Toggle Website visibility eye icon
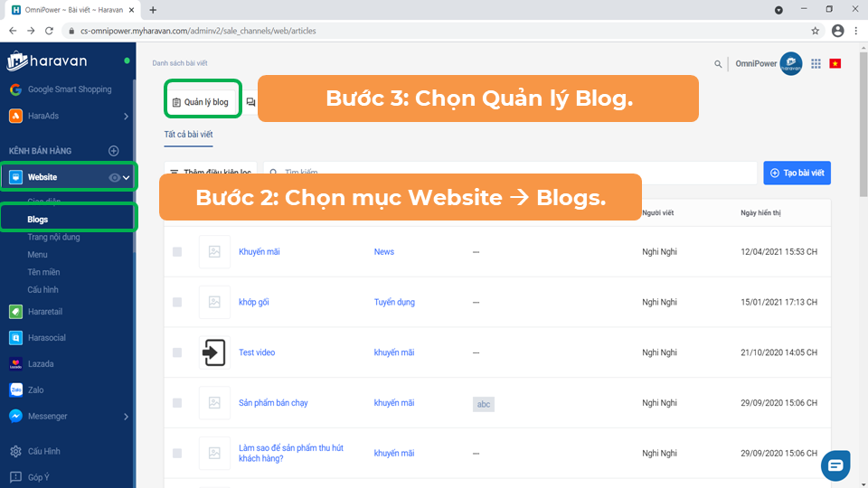Image resolution: width=868 pixels, height=488 pixels. pos(114,178)
